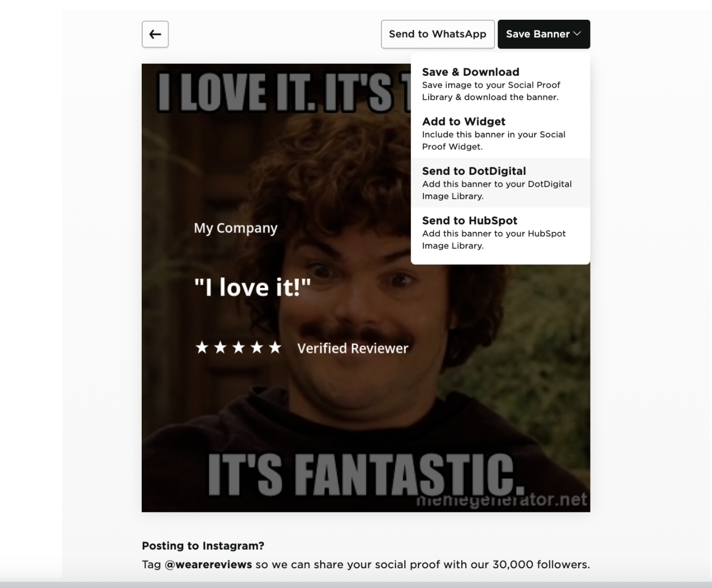
Task: Click the @wearereviews Instagram handle
Action: click(x=209, y=564)
